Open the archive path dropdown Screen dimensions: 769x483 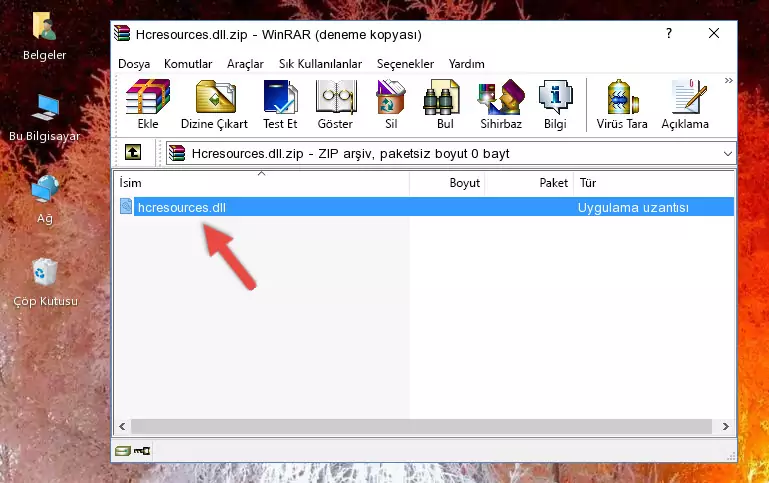point(728,153)
